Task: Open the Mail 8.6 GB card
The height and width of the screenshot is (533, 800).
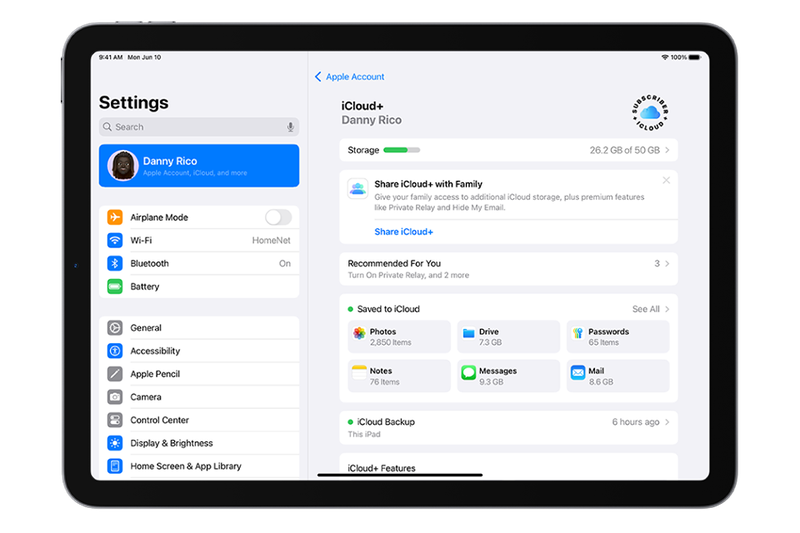Action: [x=618, y=376]
